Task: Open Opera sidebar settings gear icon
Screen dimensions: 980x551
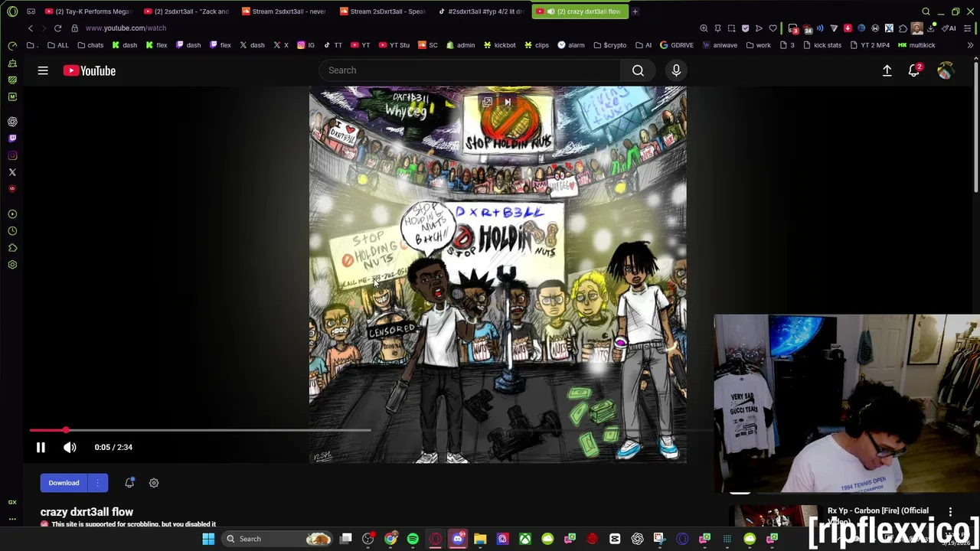Action: [12, 265]
